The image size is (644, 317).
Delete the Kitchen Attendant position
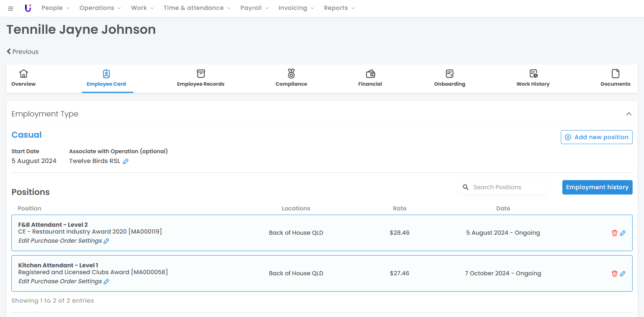pos(614,273)
